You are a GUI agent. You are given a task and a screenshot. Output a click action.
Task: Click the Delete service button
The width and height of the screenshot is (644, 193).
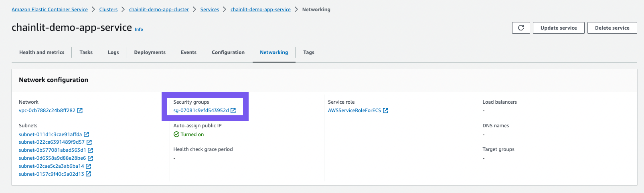coord(612,28)
